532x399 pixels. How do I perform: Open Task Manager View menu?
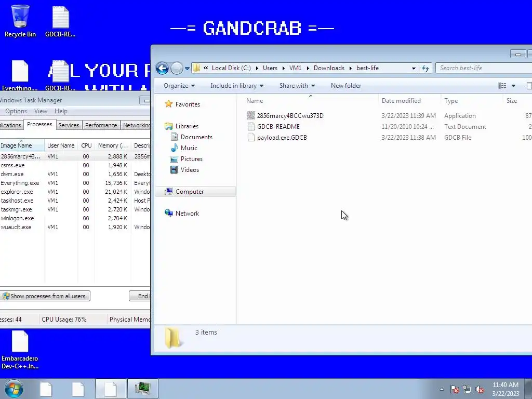41,111
